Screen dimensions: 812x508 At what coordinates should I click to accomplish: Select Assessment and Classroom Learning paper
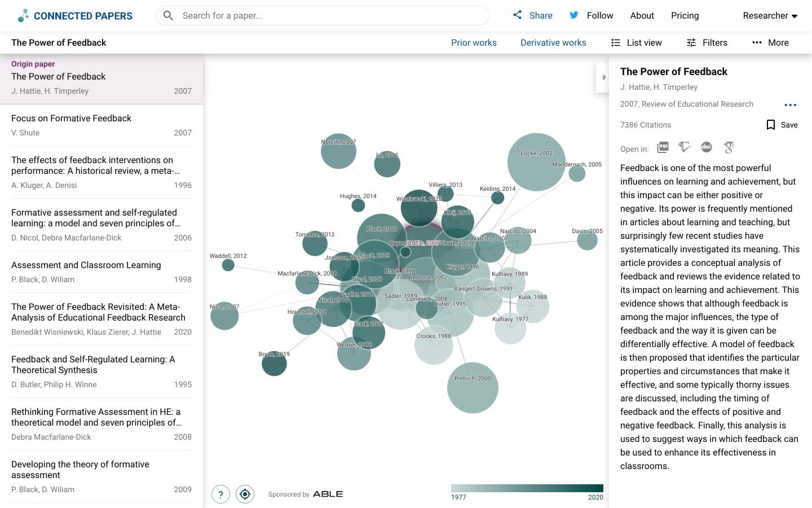pyautogui.click(x=101, y=272)
